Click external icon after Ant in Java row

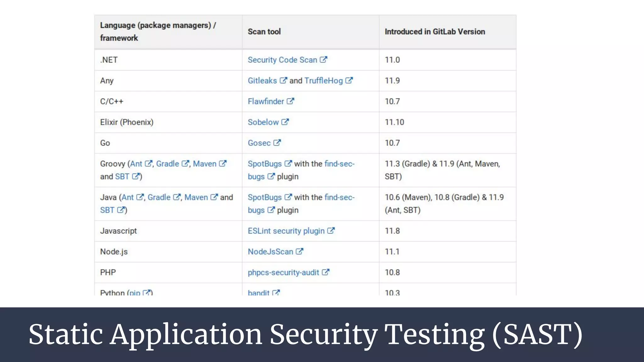click(x=140, y=197)
